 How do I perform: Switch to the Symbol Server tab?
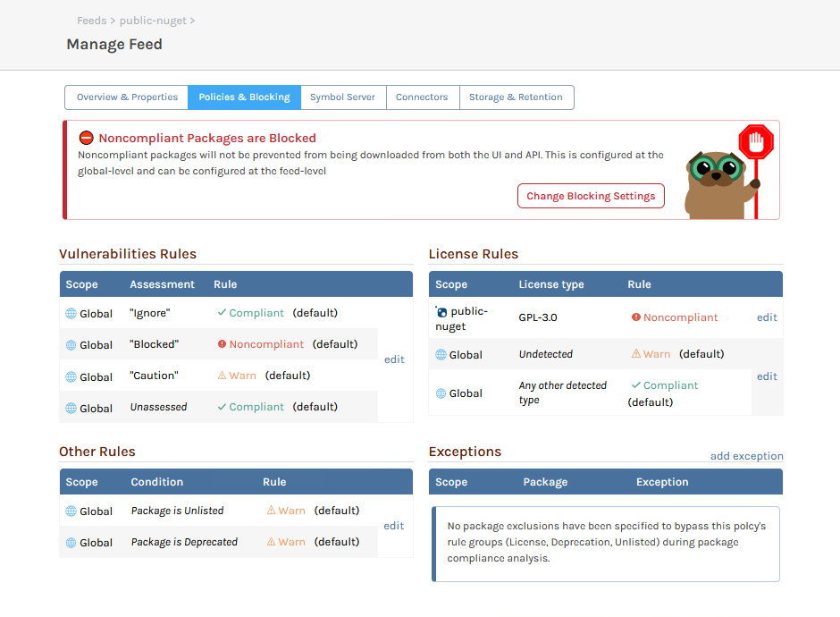(342, 97)
